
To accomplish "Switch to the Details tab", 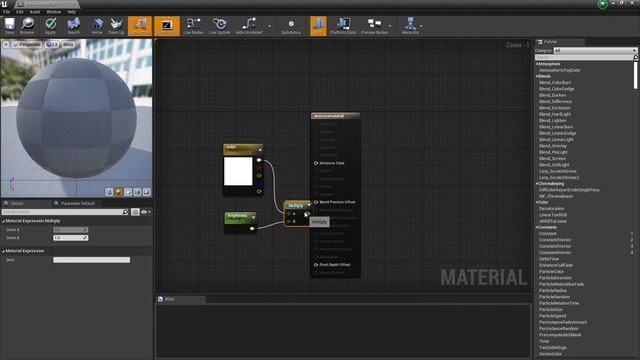I will pyautogui.click(x=16, y=203).
